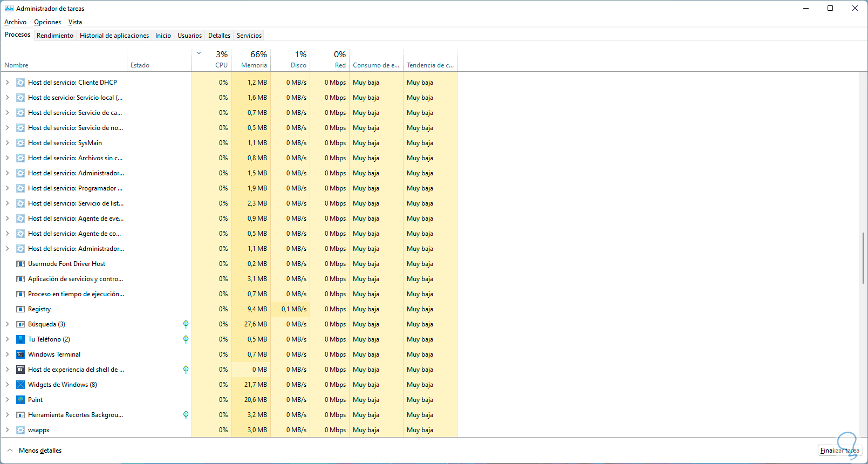Expand the Windows Terminal process row

[7, 354]
